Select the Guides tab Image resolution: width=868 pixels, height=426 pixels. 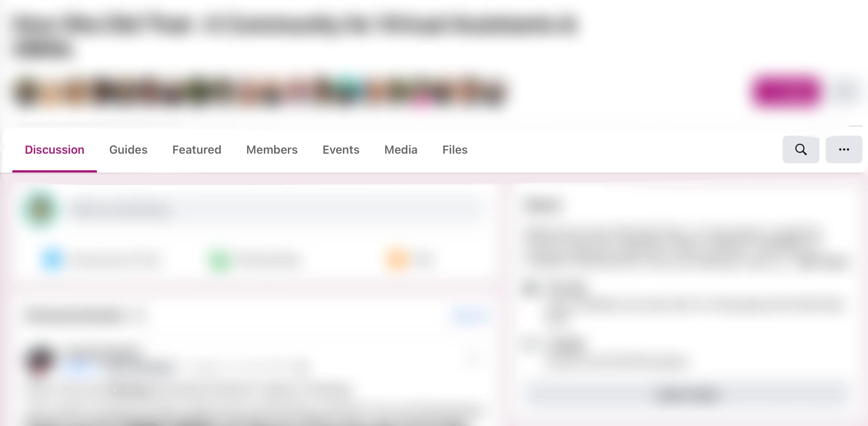(128, 149)
